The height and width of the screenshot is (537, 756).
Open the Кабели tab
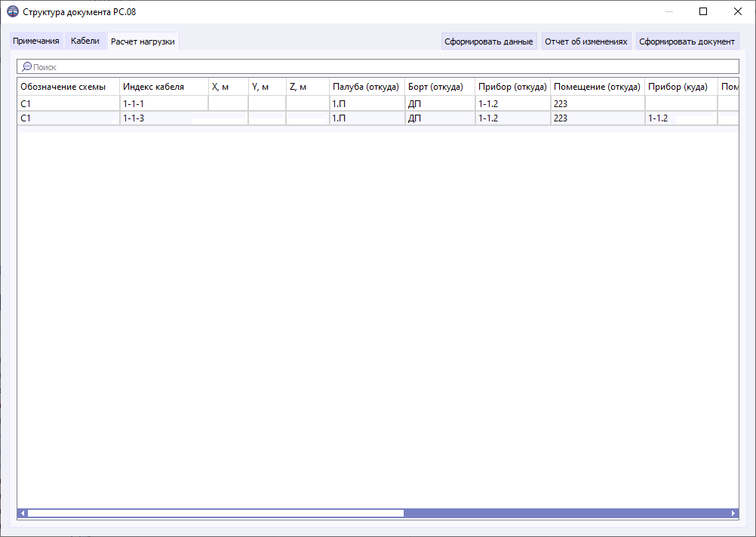coord(85,41)
